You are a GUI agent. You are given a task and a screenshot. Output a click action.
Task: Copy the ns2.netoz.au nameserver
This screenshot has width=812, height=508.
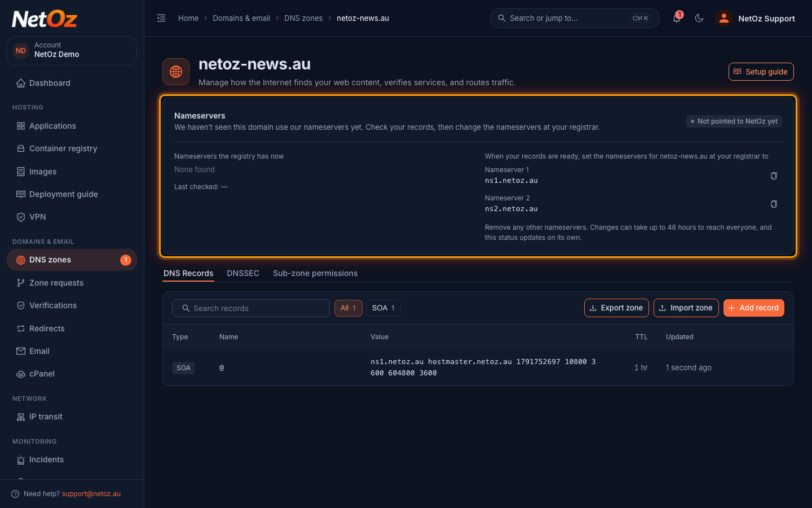click(x=774, y=204)
